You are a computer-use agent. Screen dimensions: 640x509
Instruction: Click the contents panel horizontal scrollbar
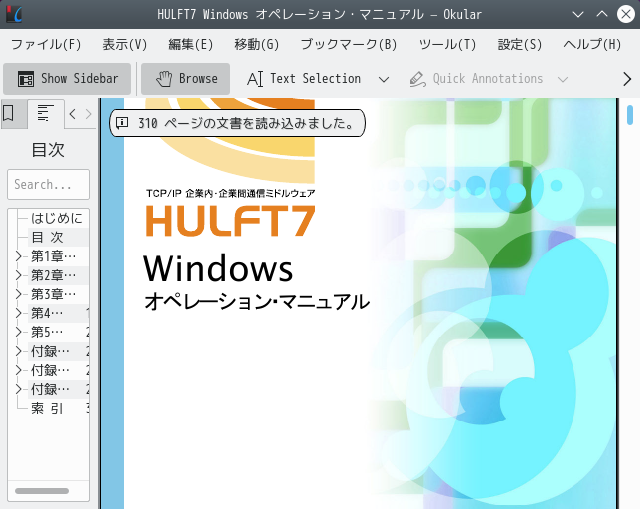42,491
